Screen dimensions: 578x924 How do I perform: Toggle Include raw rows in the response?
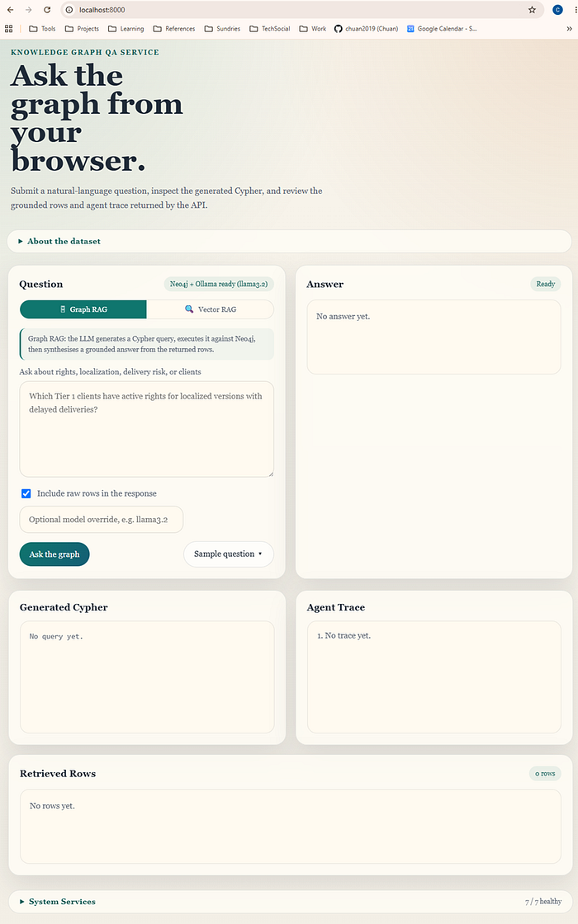(26, 493)
